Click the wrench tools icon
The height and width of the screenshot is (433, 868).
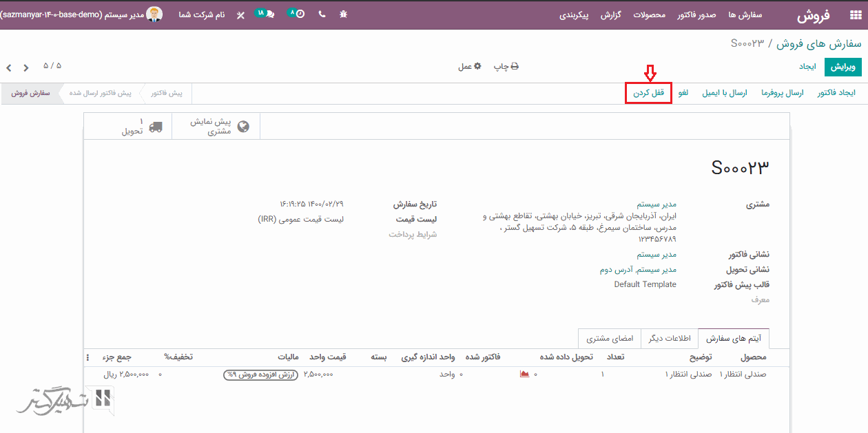(240, 14)
